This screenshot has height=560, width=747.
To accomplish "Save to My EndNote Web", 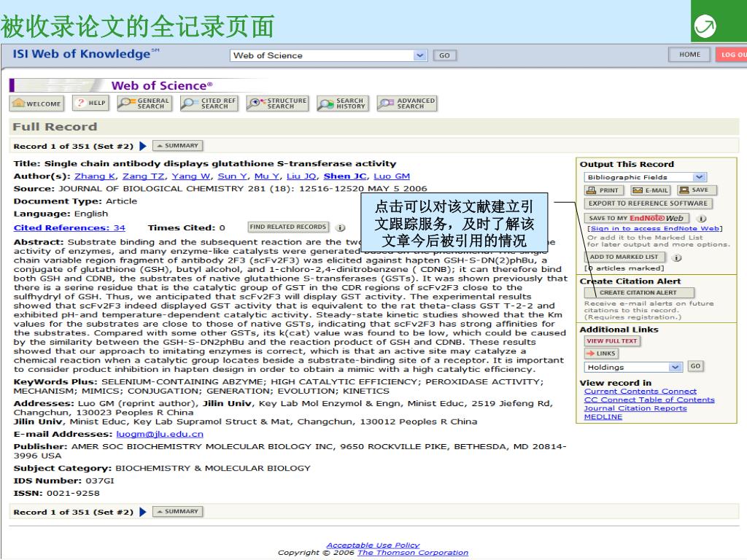I will (x=637, y=218).
